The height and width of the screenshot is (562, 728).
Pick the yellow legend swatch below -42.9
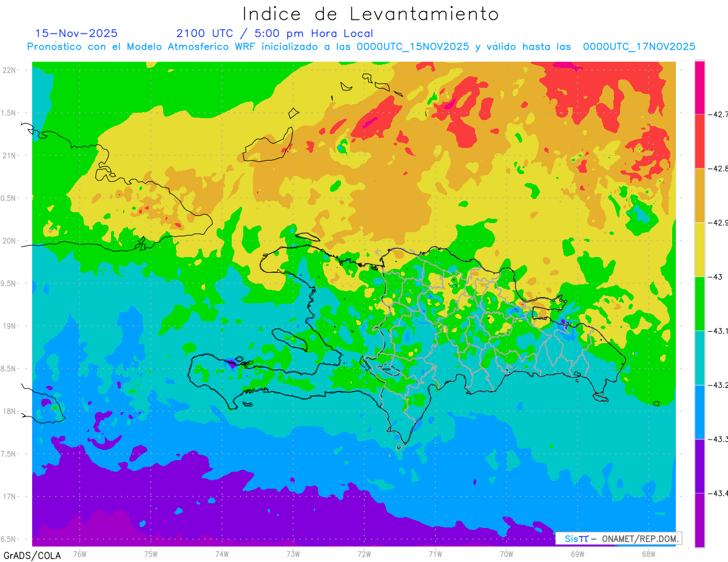pos(699,249)
